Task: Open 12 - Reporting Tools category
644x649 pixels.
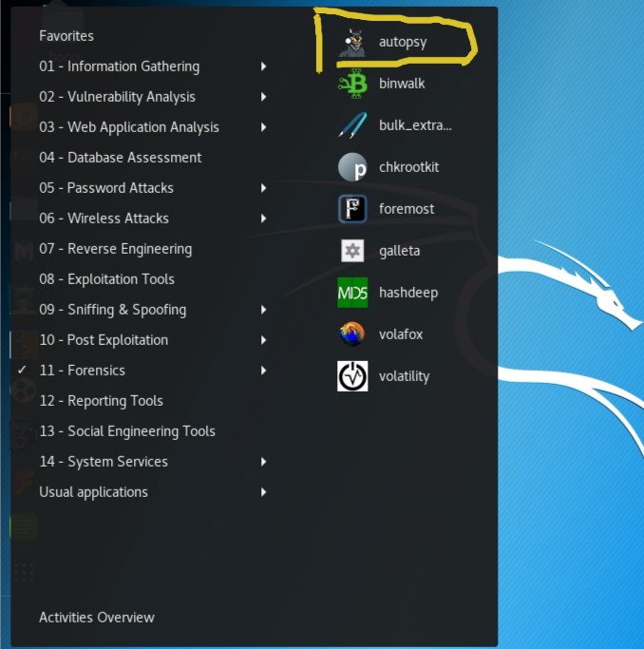Action: pyautogui.click(x=102, y=401)
